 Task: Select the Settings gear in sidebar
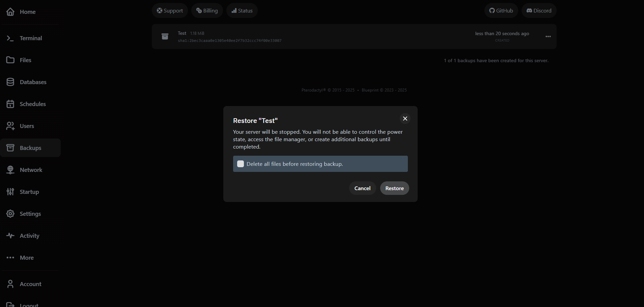click(x=10, y=213)
